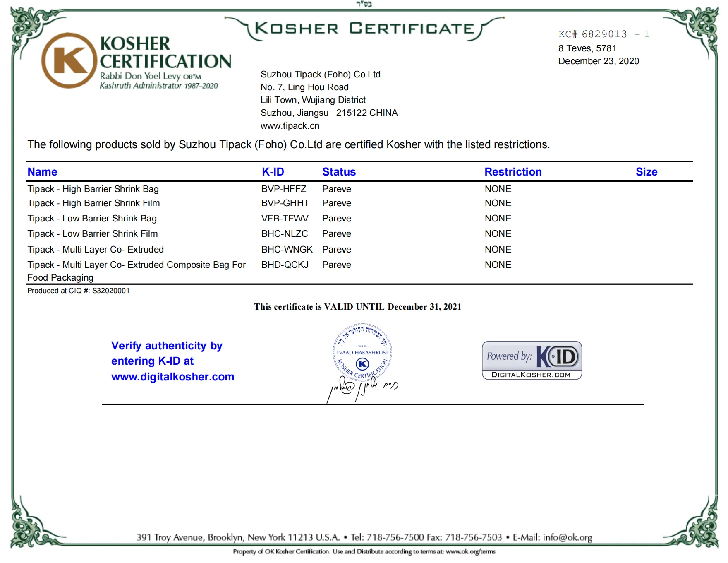Click NONE restriction for Low Barrier Shrink Film
The height and width of the screenshot is (563, 728).
498,234
